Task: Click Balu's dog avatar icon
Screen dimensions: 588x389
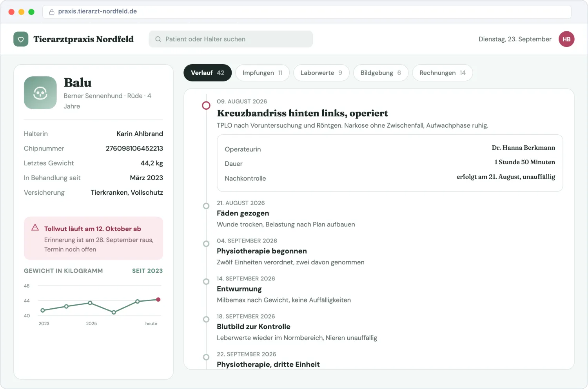Action: (40, 93)
